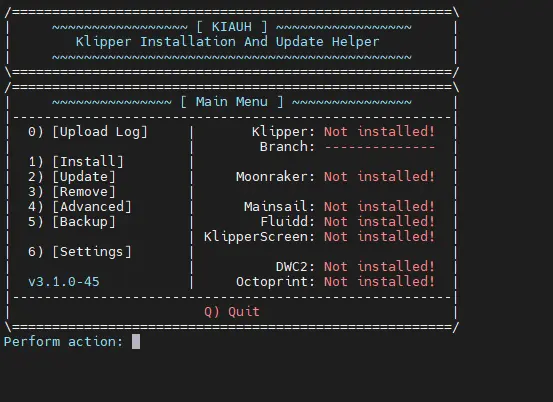
Task: Click the KlipperScreen status line
Action: [319, 237]
